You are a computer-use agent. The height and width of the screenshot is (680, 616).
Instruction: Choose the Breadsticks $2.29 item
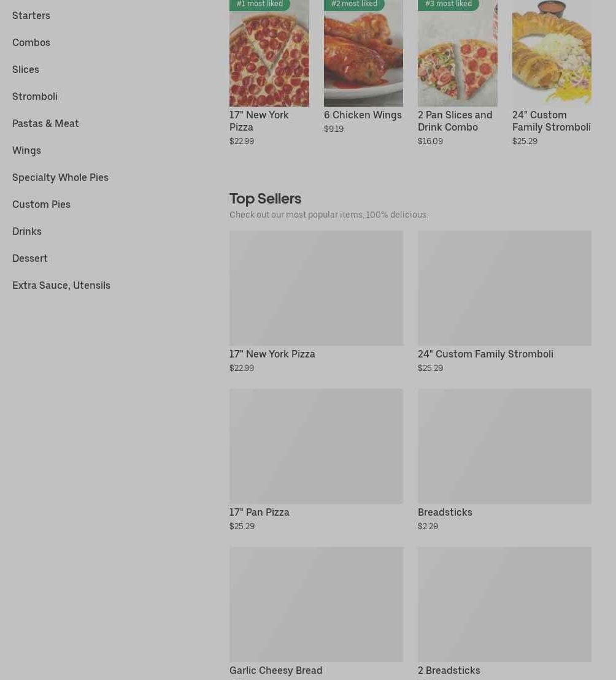pos(504,460)
